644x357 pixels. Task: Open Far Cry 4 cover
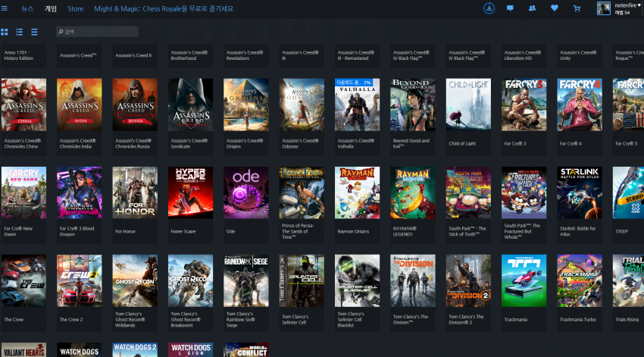(580, 105)
